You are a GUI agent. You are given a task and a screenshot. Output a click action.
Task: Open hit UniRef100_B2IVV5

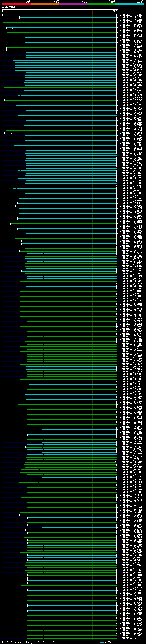pyautogui.click(x=131, y=105)
